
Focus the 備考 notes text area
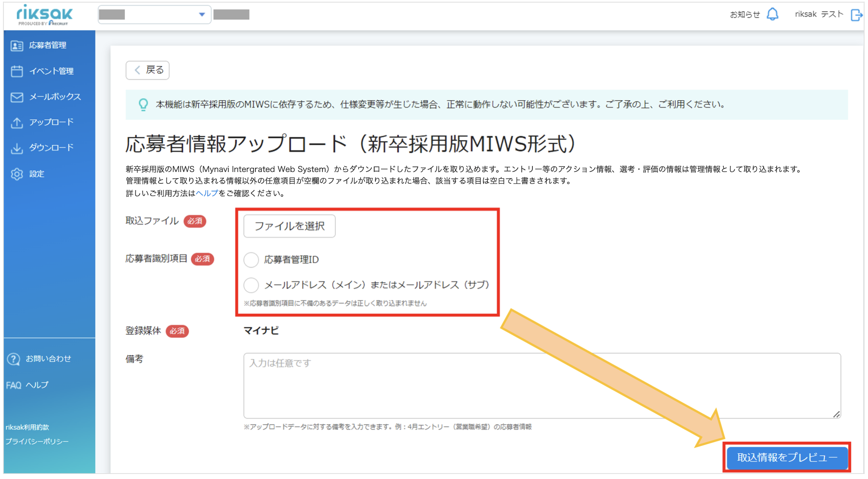click(x=542, y=386)
